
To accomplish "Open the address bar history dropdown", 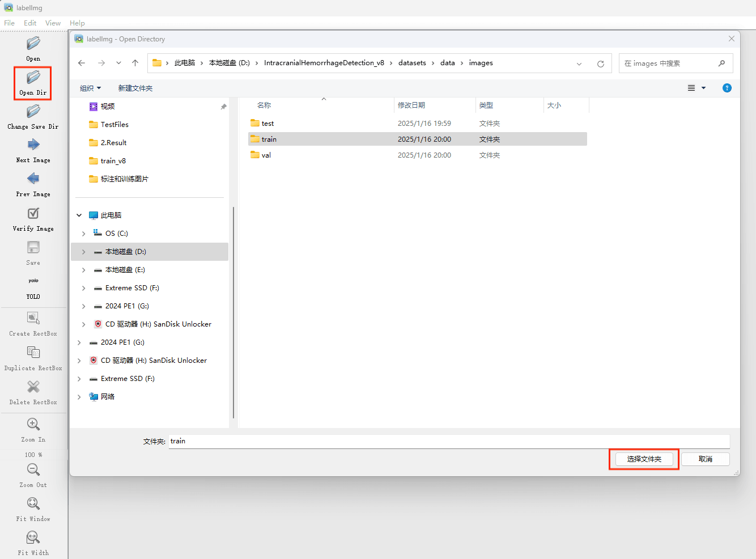I will (579, 63).
